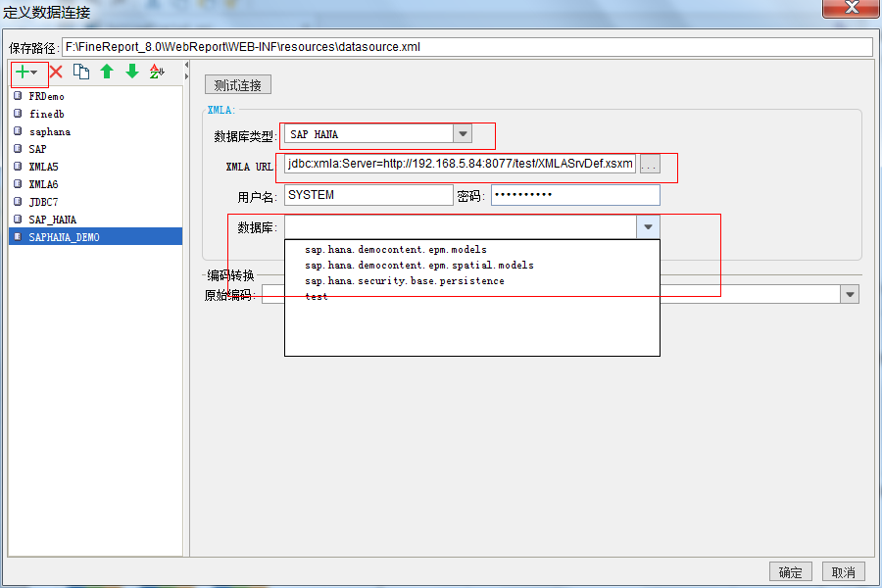882x588 pixels.
Task: Click the SYSTEM username input field
Action: click(367, 195)
